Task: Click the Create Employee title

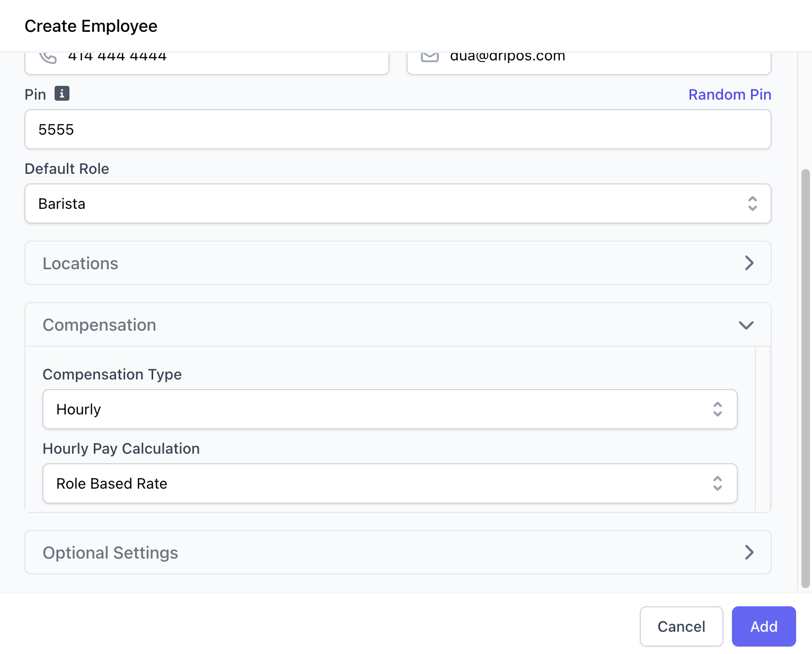Action: [91, 26]
